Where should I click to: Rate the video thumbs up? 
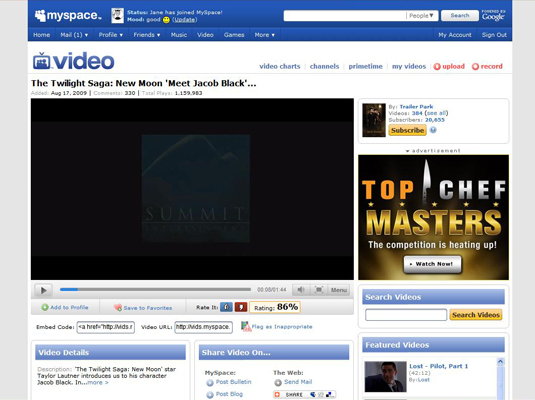tap(226, 307)
